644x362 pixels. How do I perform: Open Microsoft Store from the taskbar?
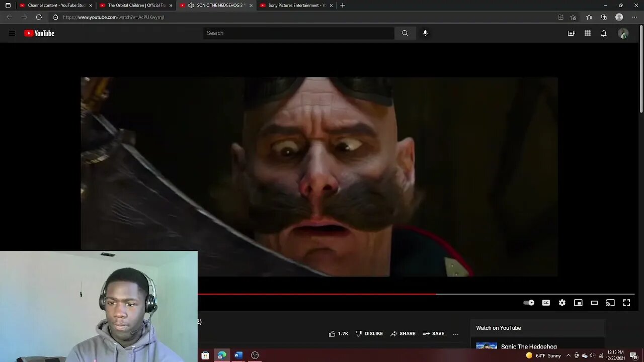(205, 355)
